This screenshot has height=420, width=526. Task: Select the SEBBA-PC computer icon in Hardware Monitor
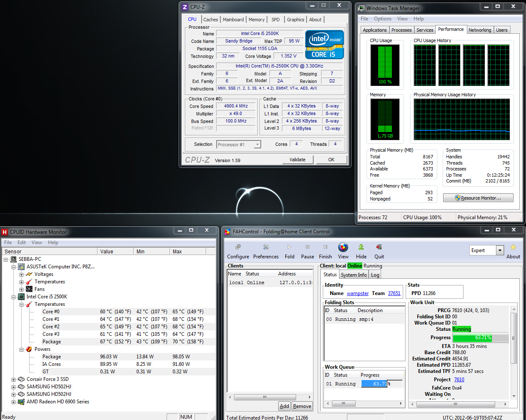13,259
